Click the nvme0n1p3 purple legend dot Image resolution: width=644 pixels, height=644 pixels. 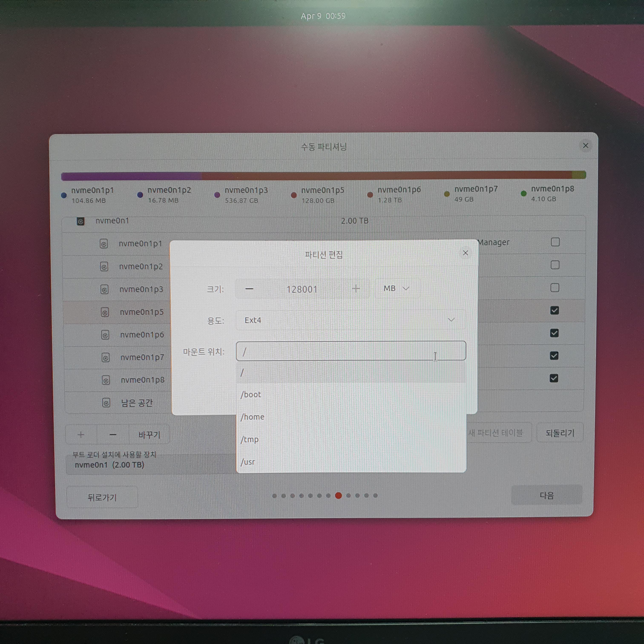(217, 195)
